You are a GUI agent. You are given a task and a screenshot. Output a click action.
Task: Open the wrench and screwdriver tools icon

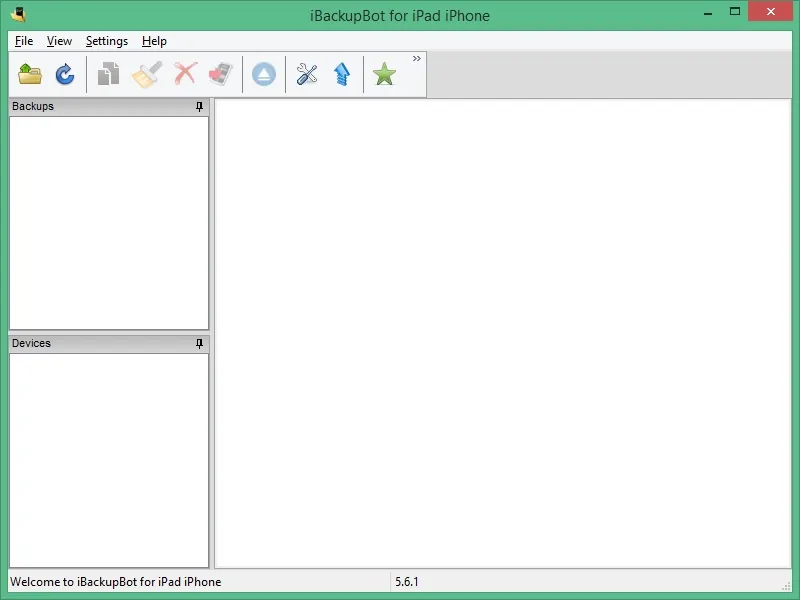pyautogui.click(x=307, y=74)
